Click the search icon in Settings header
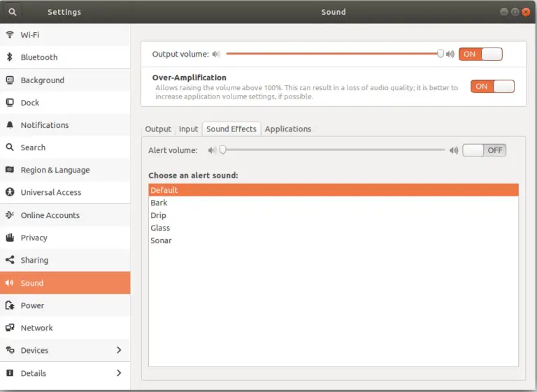This screenshot has height=392, width=537. coord(13,12)
